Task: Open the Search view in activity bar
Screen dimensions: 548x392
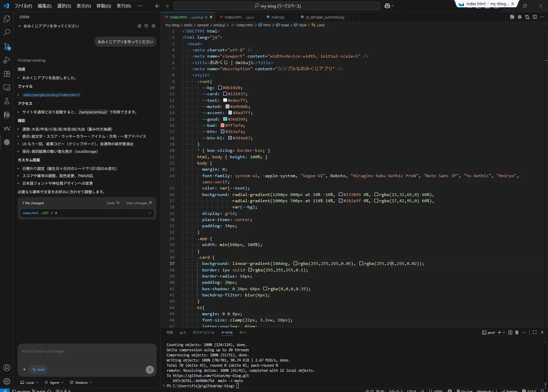Action: pos(7,32)
